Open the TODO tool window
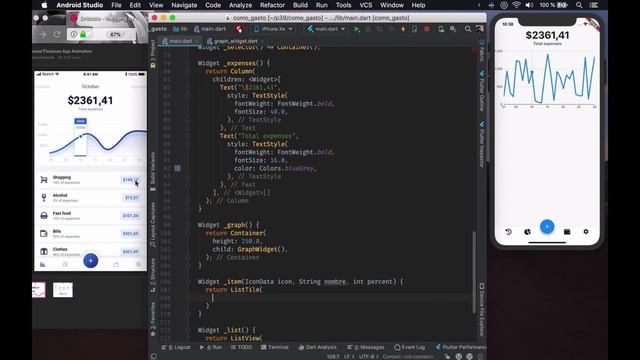 [241, 347]
